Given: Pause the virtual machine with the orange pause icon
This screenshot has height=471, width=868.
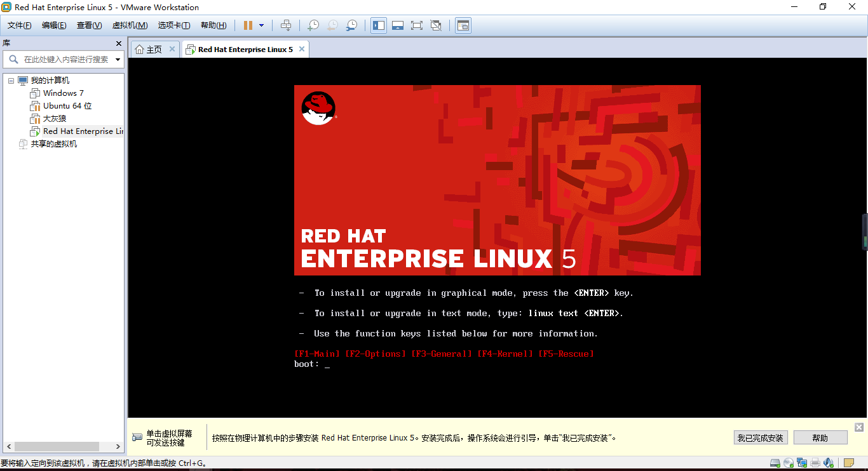Looking at the screenshot, I should [248, 25].
